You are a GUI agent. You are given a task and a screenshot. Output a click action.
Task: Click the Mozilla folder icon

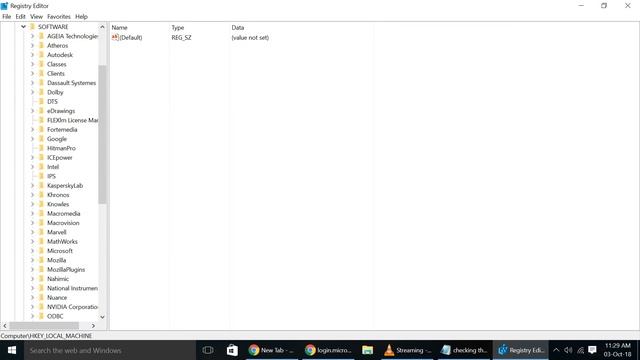click(x=41, y=260)
